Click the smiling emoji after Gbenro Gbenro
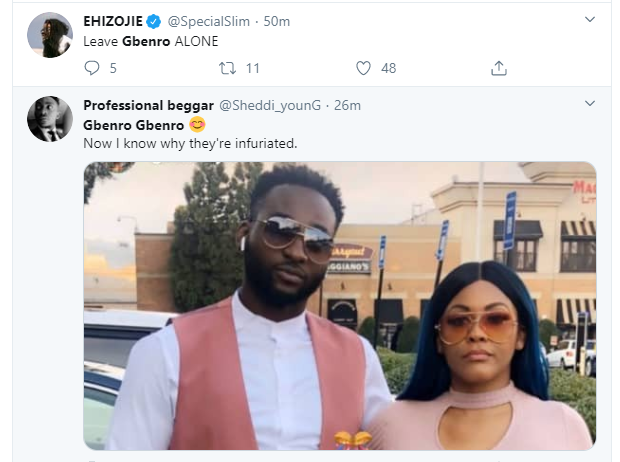This screenshot has height=462, width=620. point(197,125)
